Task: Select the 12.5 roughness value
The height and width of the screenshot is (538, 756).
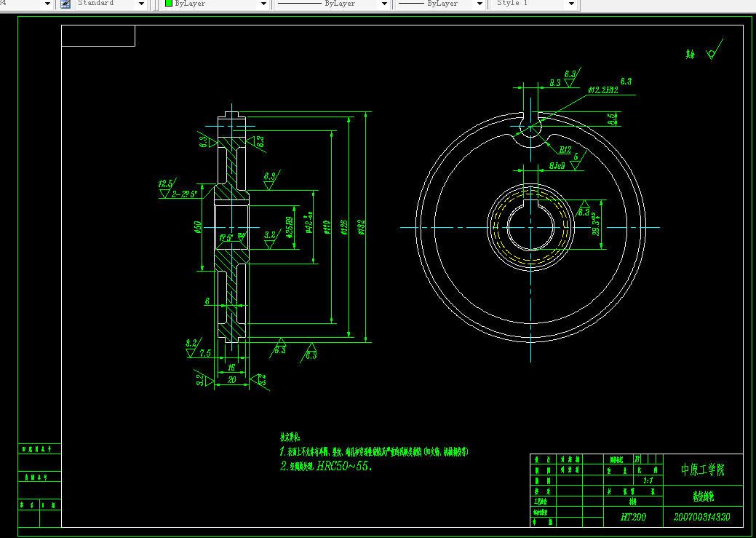Action: tap(165, 184)
